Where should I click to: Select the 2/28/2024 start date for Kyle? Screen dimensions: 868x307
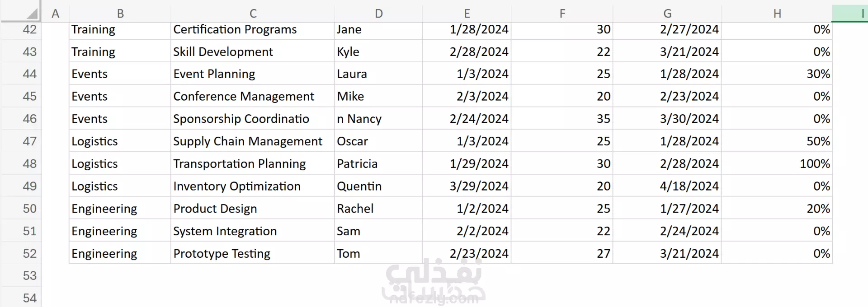click(467, 51)
